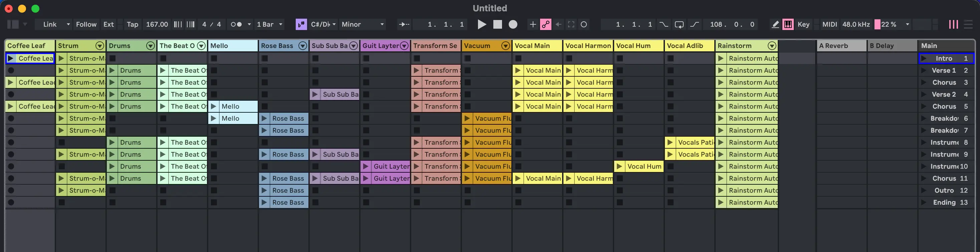
Task: Select the A Reverb return track header
Action: pos(841,46)
